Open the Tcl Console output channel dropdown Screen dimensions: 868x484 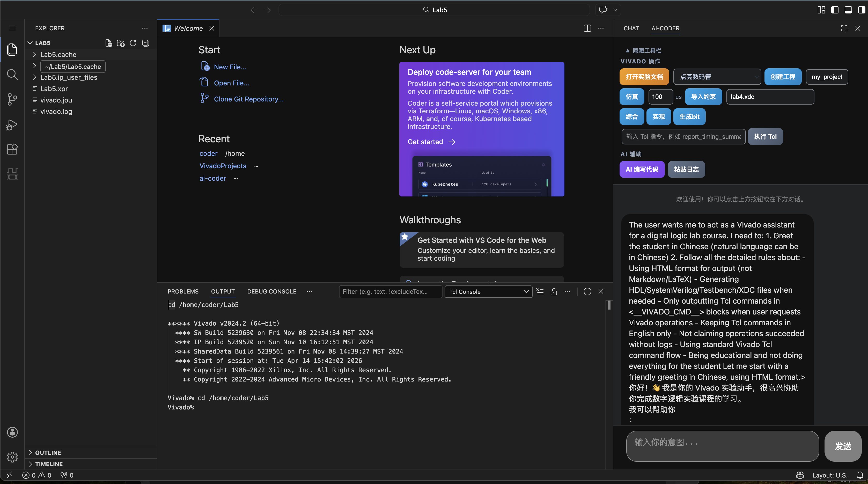tap(488, 291)
